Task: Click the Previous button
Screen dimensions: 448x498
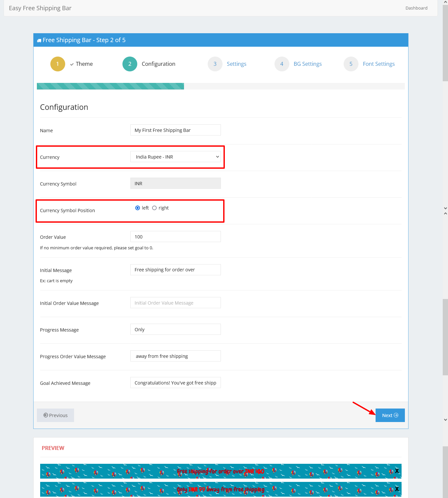Action: [55, 415]
